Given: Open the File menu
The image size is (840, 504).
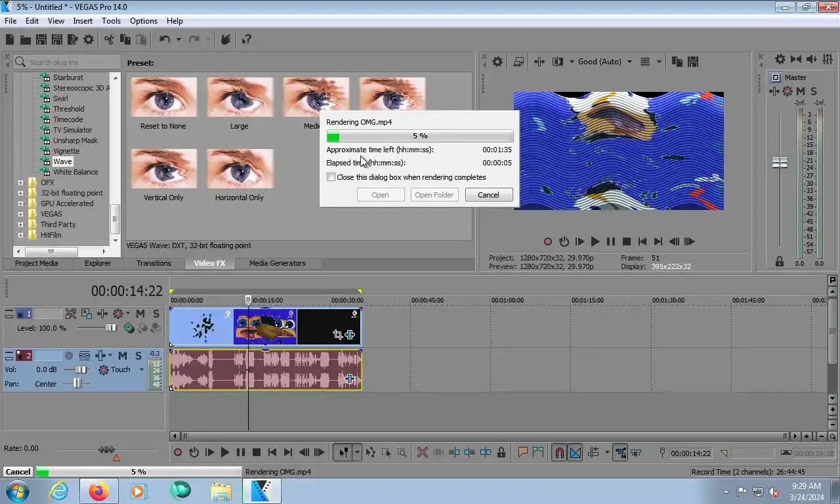Looking at the screenshot, I should point(10,21).
